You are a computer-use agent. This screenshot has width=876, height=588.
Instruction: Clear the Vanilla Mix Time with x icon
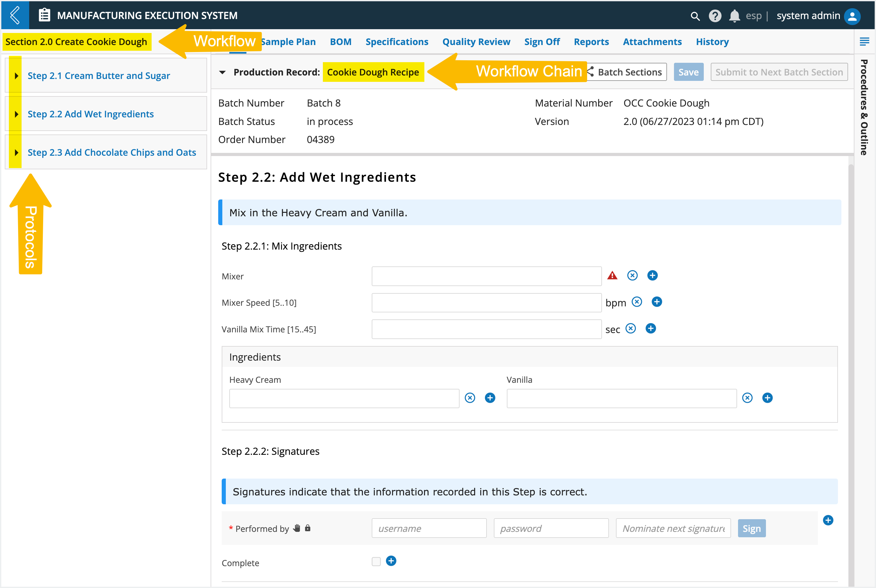[631, 329]
